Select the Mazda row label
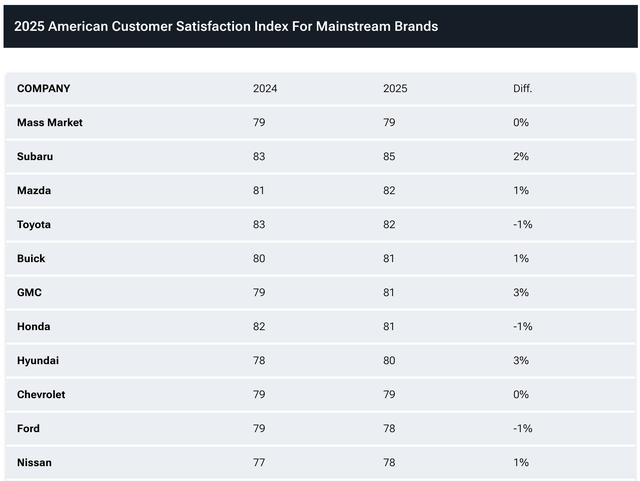The width and height of the screenshot is (640, 481). coord(34,191)
